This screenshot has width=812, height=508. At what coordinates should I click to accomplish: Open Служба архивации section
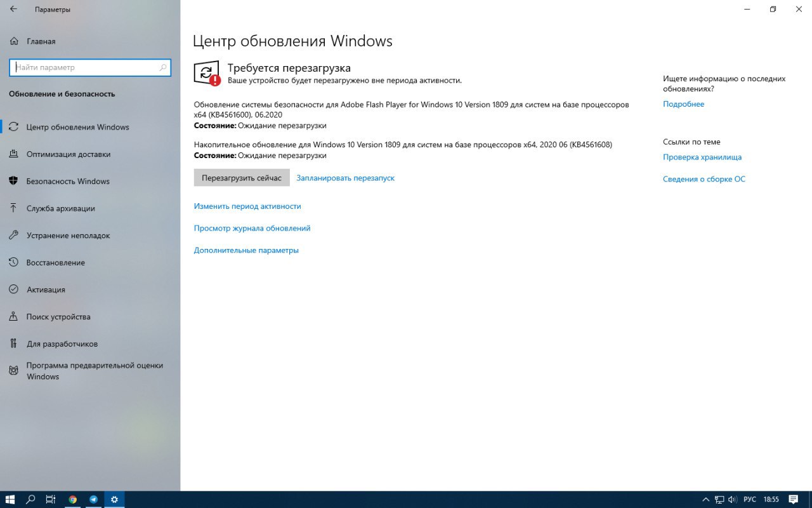click(90, 208)
